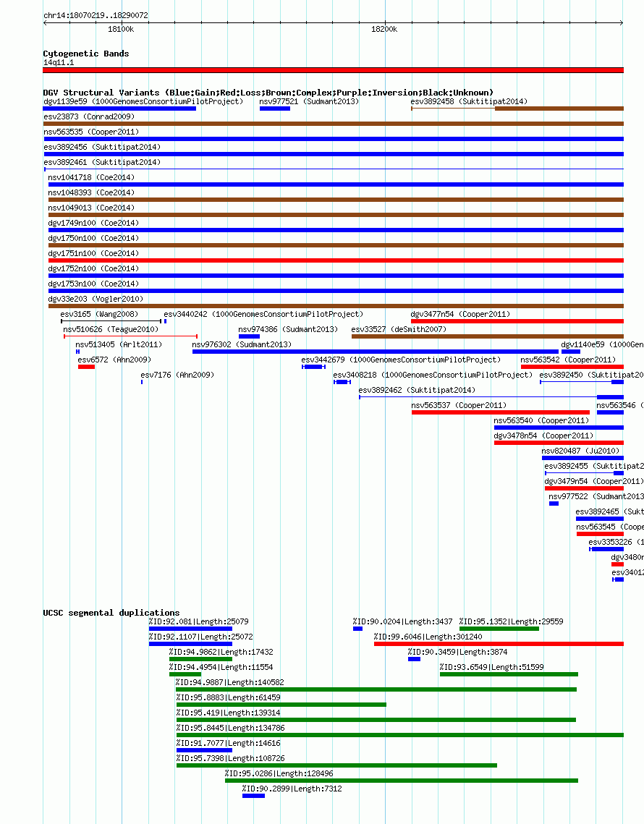The image size is (644, 824).
Task: Select nsv820487 (Ju2010) label
Action: (x=580, y=452)
